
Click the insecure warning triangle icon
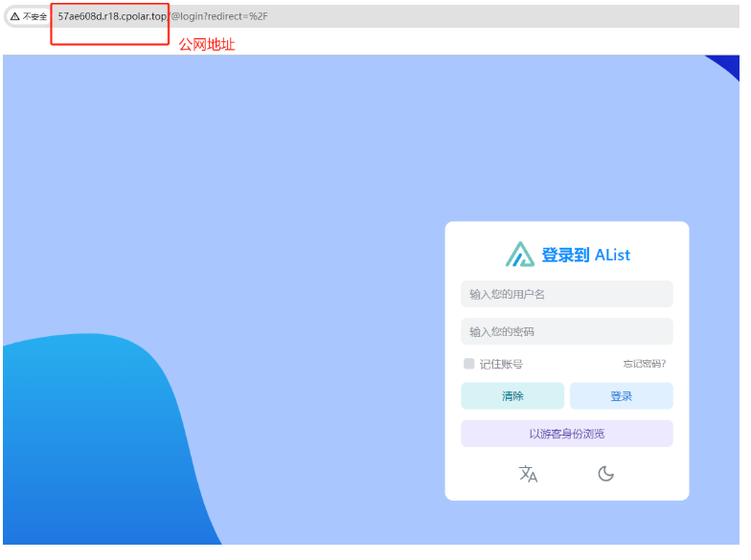[14, 16]
